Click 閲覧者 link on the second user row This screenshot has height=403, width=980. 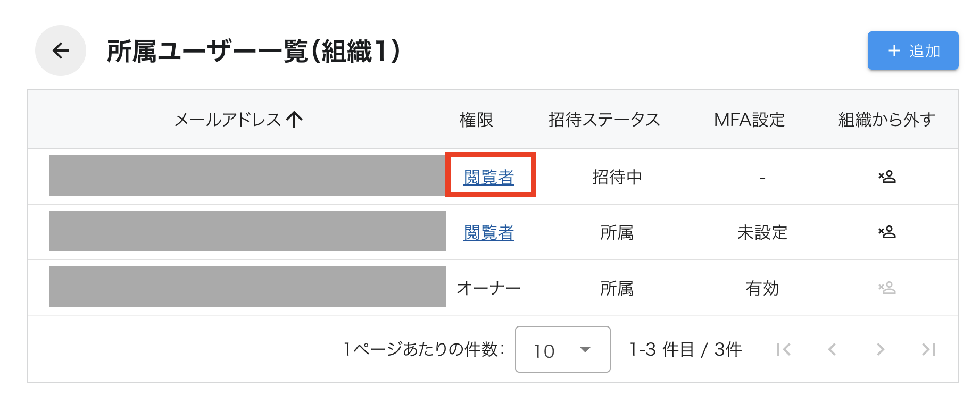[488, 232]
